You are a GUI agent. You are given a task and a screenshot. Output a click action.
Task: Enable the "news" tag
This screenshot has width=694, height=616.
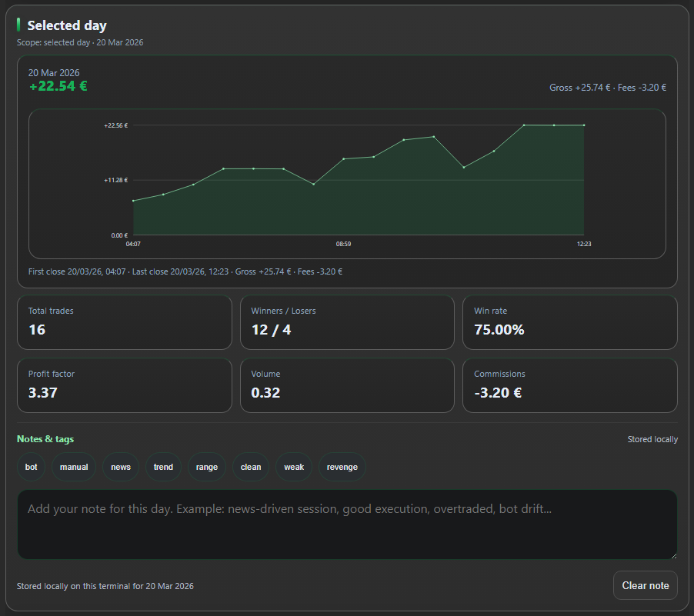tap(120, 467)
